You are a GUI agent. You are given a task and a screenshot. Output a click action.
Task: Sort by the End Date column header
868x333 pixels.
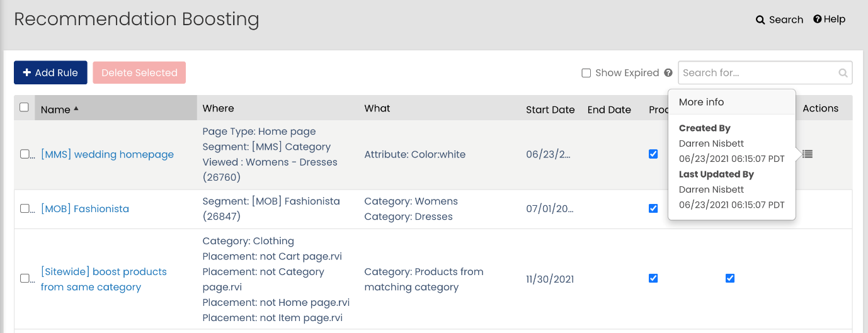click(x=609, y=110)
